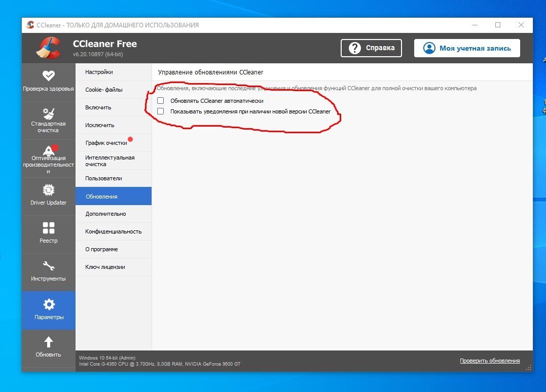Open О программе tab
The width and height of the screenshot is (546, 392).
[114, 249]
